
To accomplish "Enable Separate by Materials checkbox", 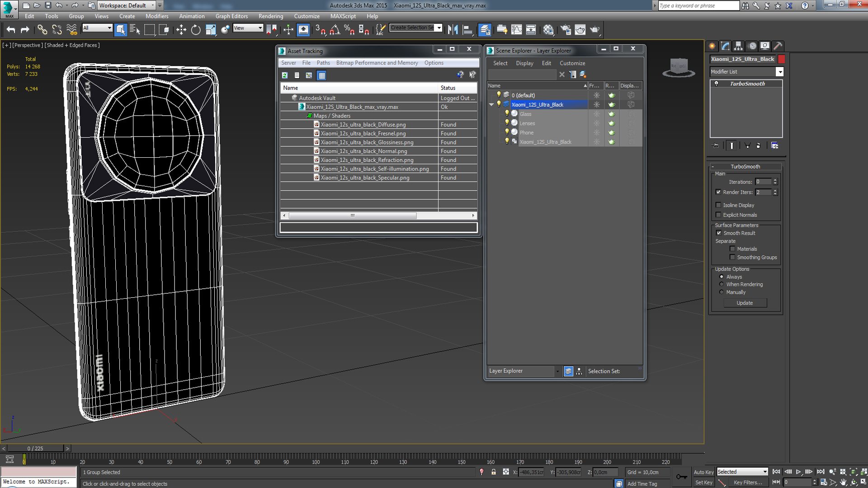I will coord(732,249).
